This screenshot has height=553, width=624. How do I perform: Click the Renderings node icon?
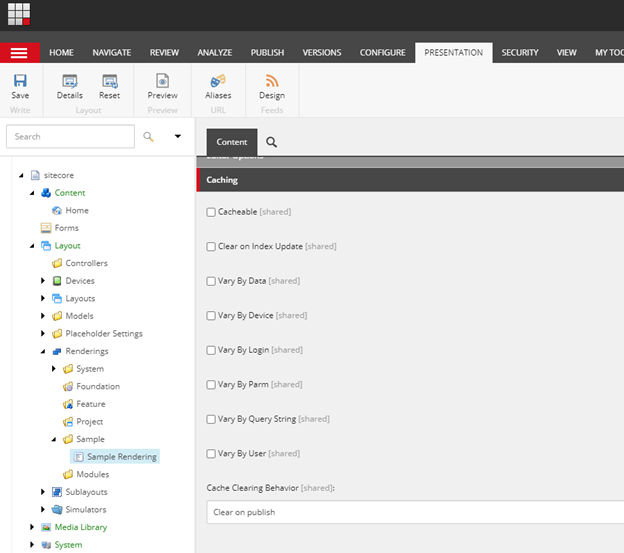[x=57, y=351]
